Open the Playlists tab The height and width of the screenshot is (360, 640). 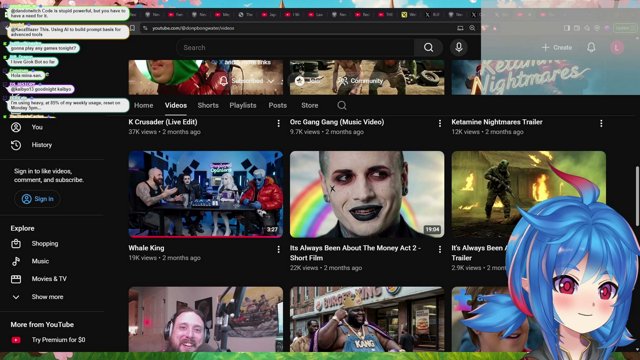[x=243, y=105]
